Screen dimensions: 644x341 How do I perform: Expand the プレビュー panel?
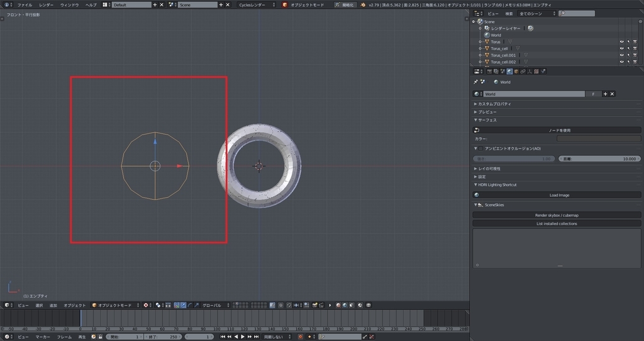coord(487,111)
